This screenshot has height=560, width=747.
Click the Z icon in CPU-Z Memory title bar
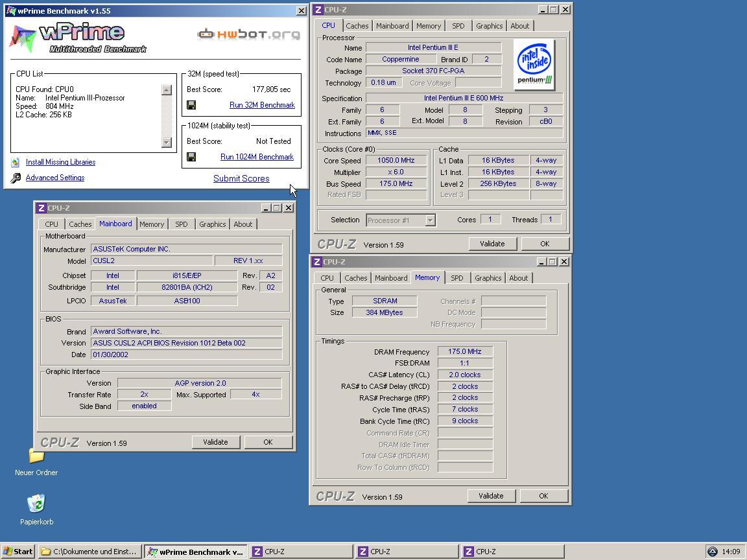coord(317,262)
